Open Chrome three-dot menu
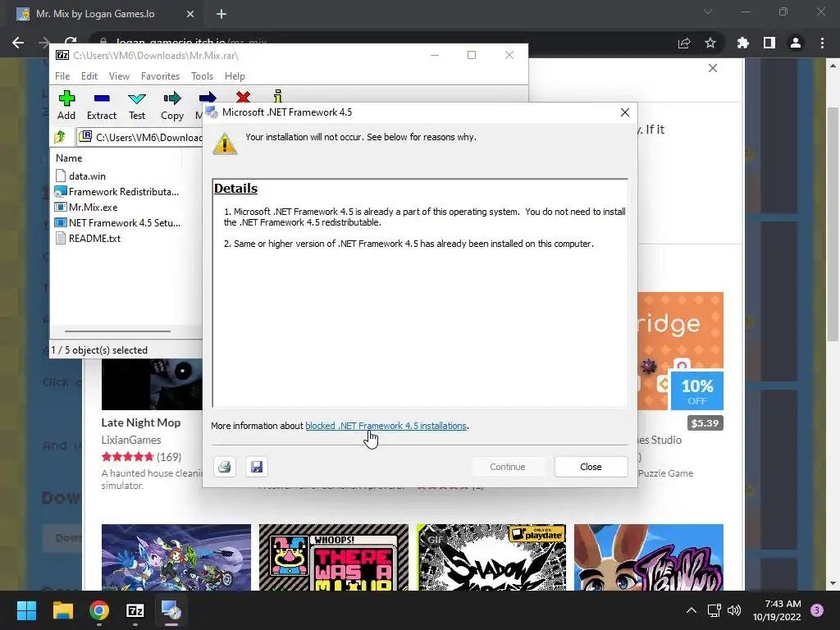This screenshot has height=630, width=840. [x=822, y=43]
